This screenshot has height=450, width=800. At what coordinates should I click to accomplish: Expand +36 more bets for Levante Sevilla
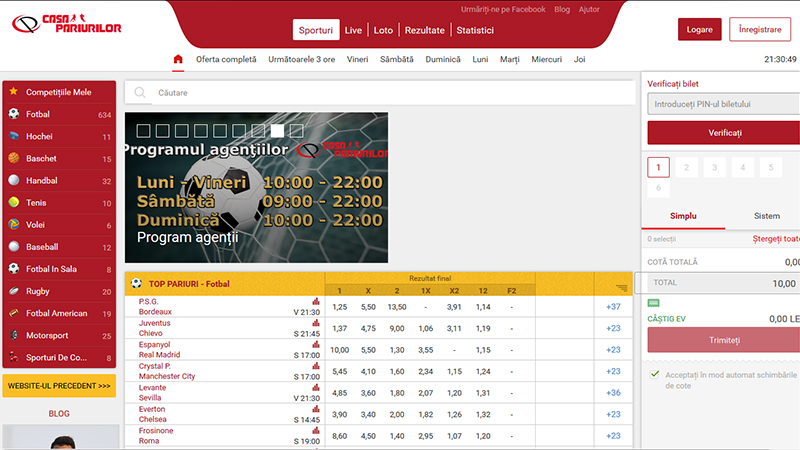[x=613, y=392]
